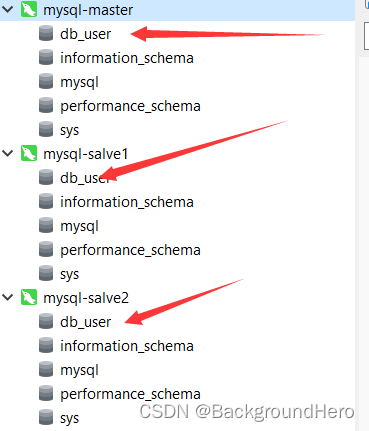Select mysql database under mysql-salve2
Image resolution: width=369 pixels, height=431 pixels.
pos(79,370)
